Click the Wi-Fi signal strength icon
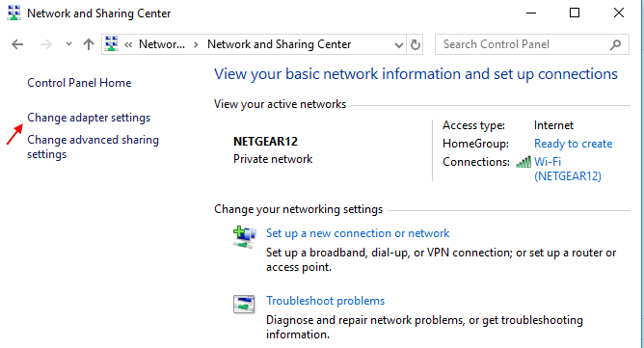The width and height of the screenshot is (644, 348). (x=523, y=162)
